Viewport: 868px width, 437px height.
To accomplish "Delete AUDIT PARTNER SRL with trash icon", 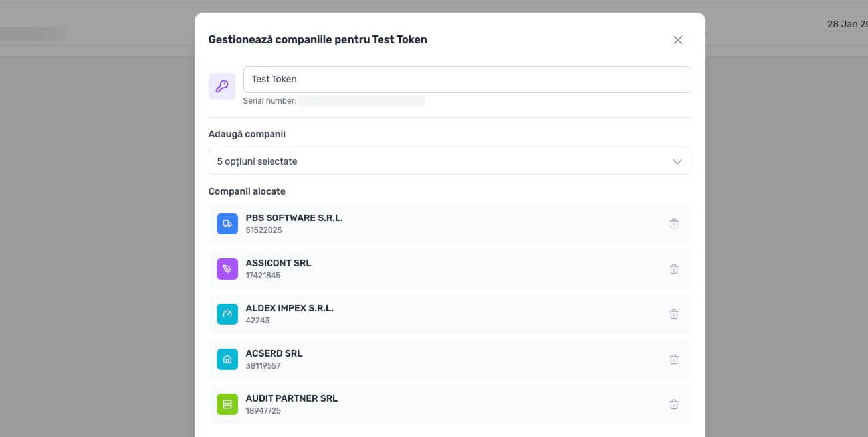I will coord(673,404).
